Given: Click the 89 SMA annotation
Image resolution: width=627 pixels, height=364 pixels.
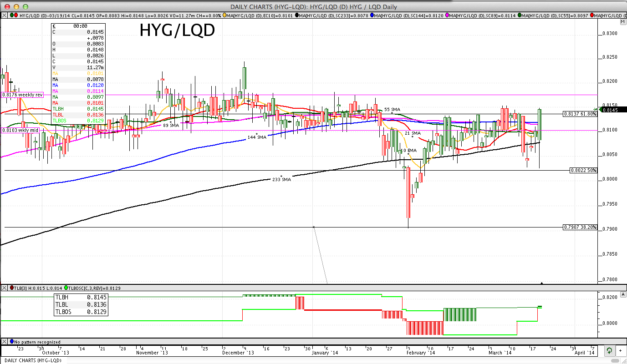Looking at the screenshot, I should [171, 125].
